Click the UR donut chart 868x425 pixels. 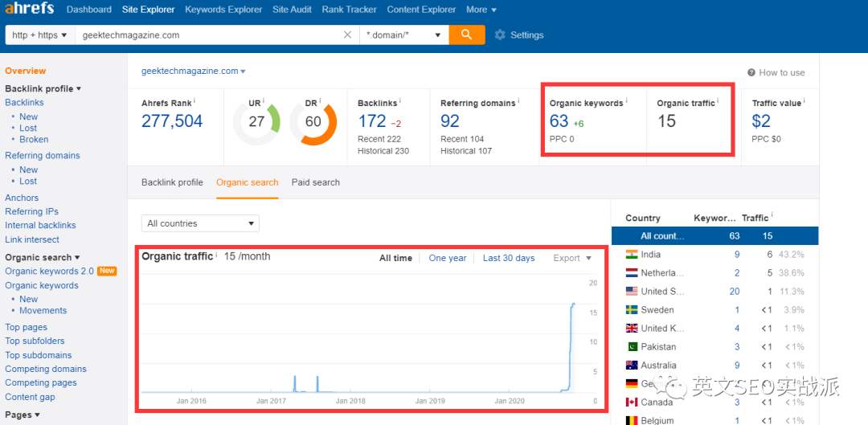coord(256,121)
